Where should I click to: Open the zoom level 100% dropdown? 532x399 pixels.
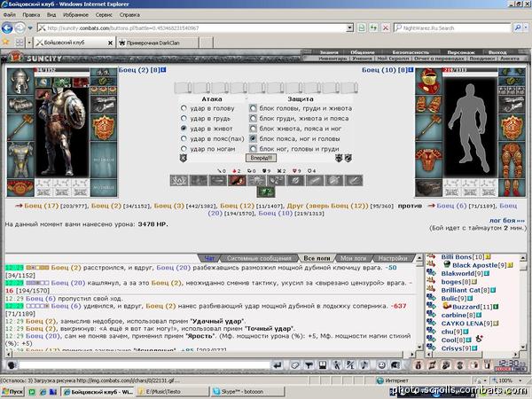tap(520, 380)
